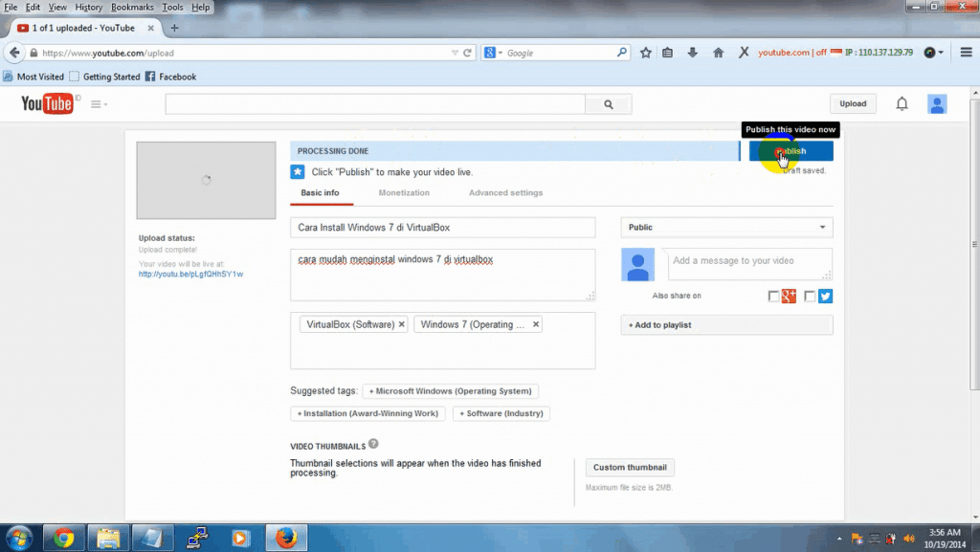Click the video description text area

pos(442,275)
